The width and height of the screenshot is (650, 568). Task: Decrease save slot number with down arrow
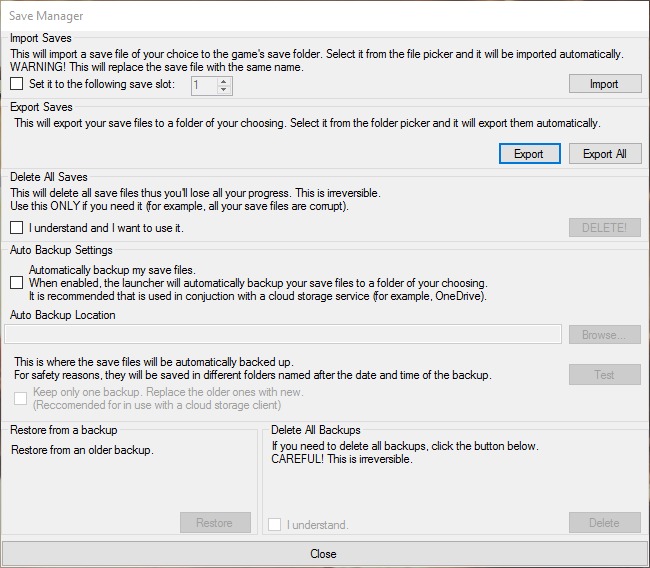point(224,90)
